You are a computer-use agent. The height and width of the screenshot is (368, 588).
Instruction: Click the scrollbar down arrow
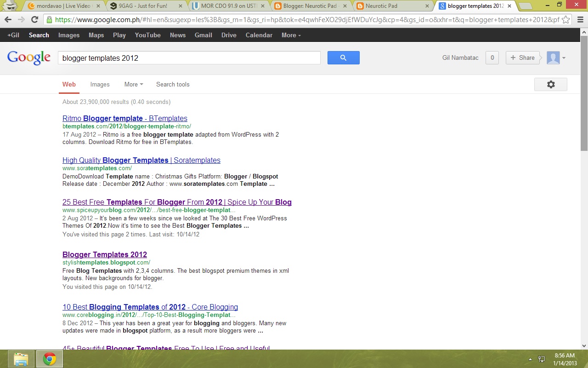[584, 345]
